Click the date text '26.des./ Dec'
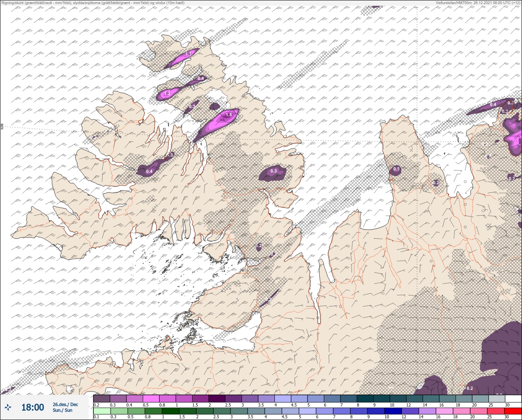The height and width of the screenshot is (420, 522). click(65, 405)
